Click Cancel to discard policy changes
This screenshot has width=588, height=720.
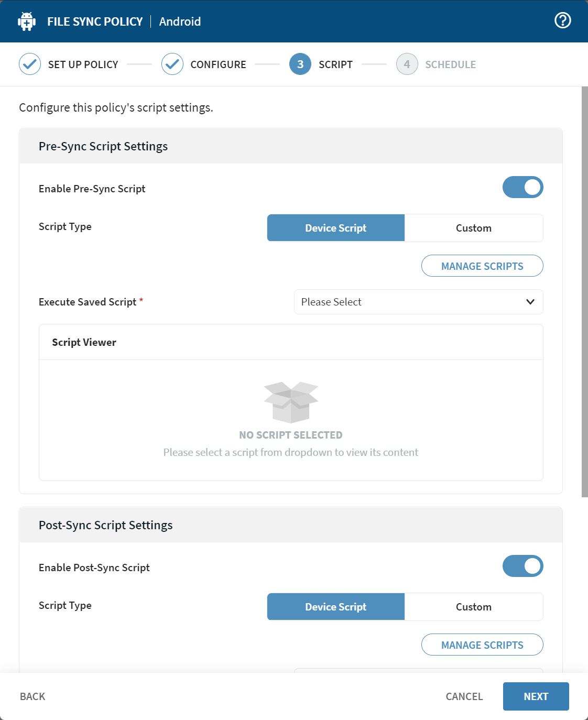(x=464, y=696)
